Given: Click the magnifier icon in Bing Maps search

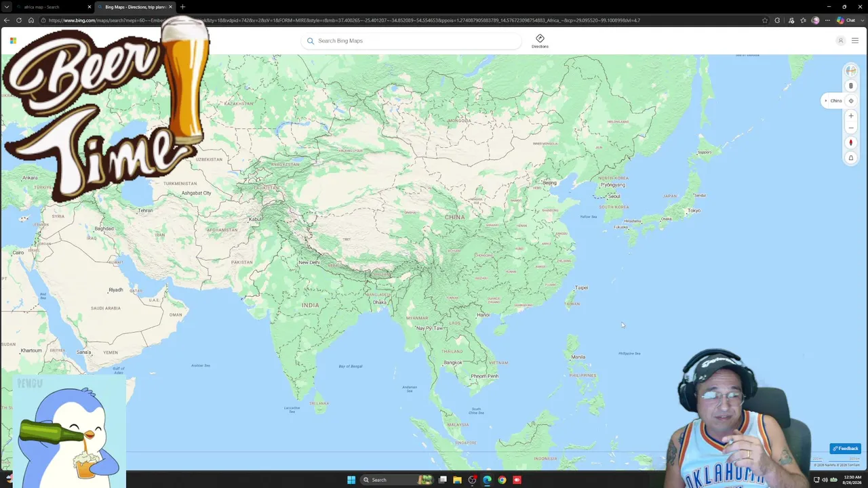Looking at the screenshot, I should (x=311, y=41).
